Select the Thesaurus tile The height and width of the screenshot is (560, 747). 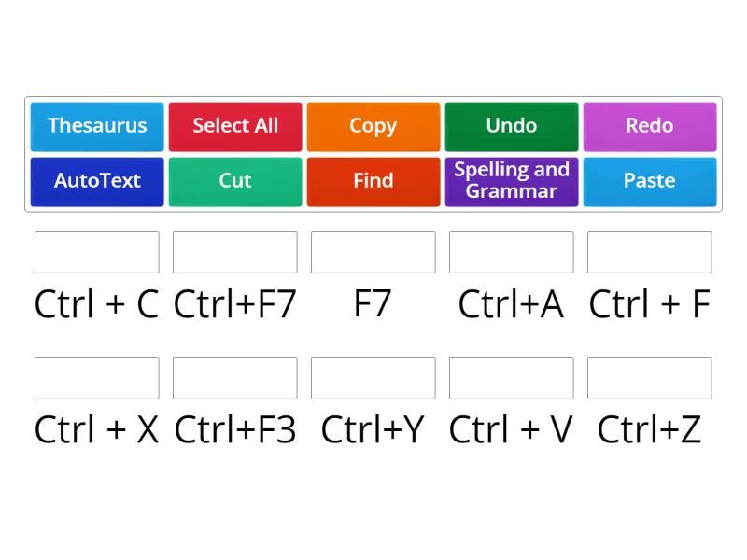(97, 126)
